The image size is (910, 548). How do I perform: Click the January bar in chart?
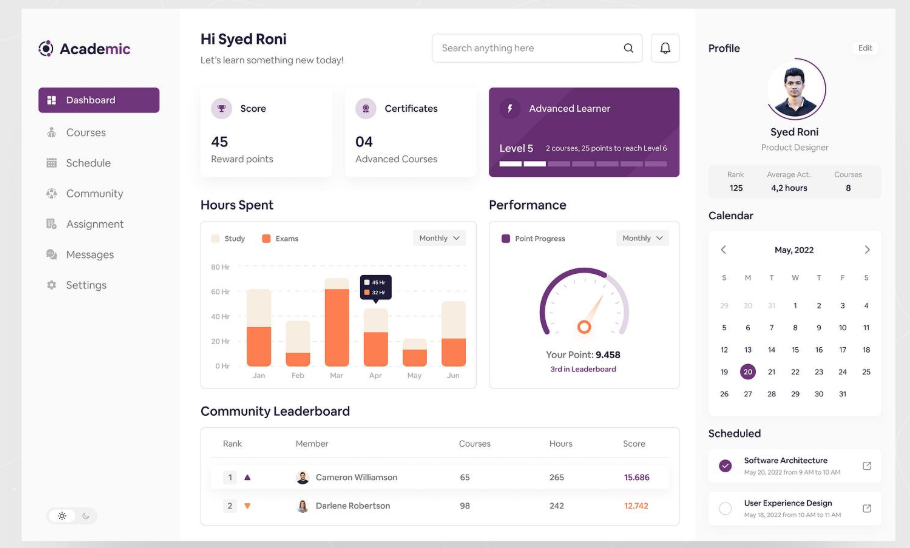tap(259, 327)
